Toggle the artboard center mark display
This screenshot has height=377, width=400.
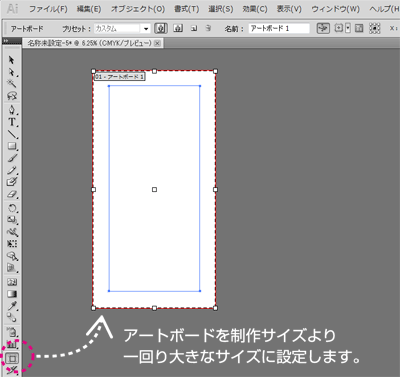pyautogui.click(x=338, y=29)
